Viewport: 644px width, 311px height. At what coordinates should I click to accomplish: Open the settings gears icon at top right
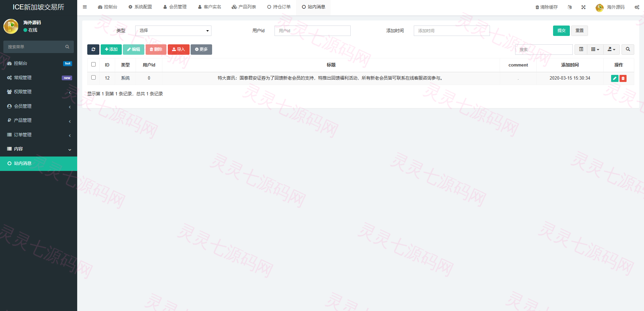637,7
